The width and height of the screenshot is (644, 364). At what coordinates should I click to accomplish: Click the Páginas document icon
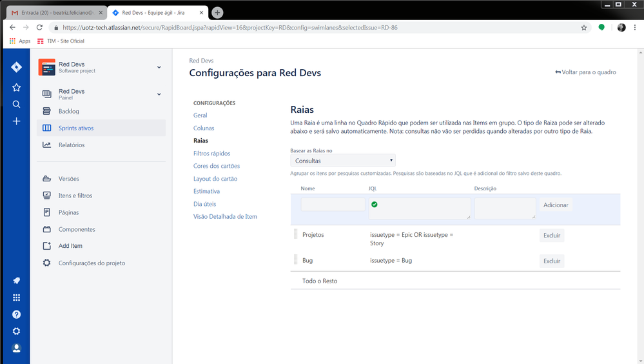[x=47, y=212]
